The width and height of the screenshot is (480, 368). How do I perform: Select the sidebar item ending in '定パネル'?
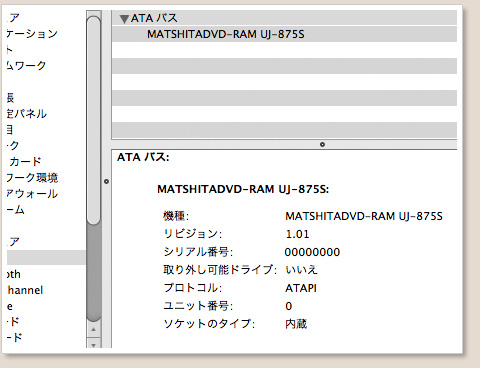[27, 114]
